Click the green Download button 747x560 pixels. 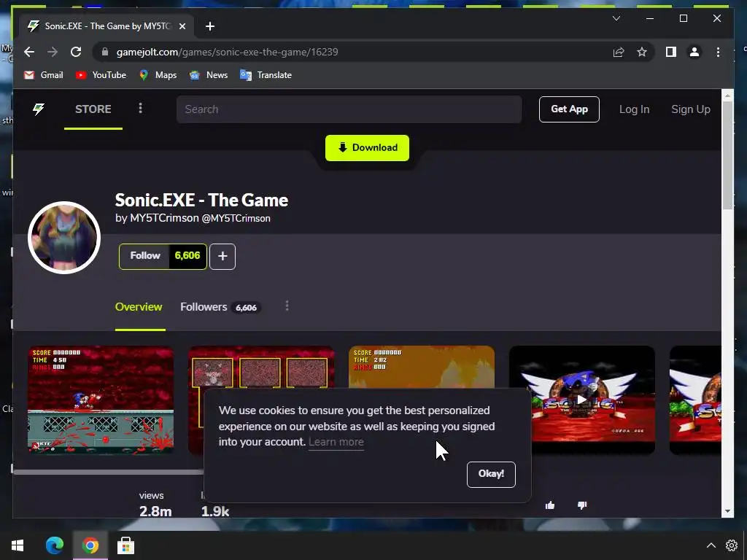point(367,147)
